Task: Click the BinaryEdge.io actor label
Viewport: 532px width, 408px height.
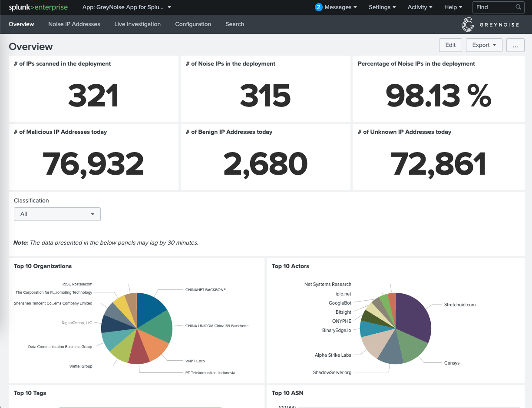Action: [337, 330]
